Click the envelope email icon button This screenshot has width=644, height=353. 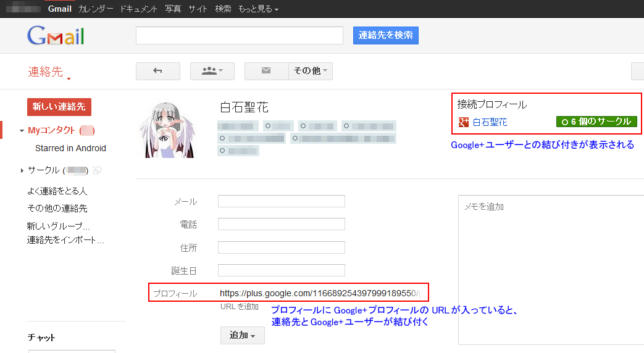pyautogui.click(x=266, y=71)
